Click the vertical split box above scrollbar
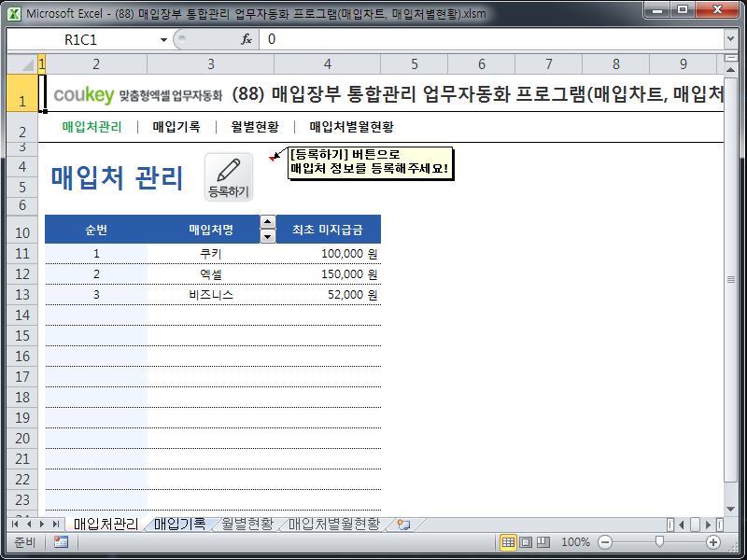This screenshot has height=560, width=747. 731,58
